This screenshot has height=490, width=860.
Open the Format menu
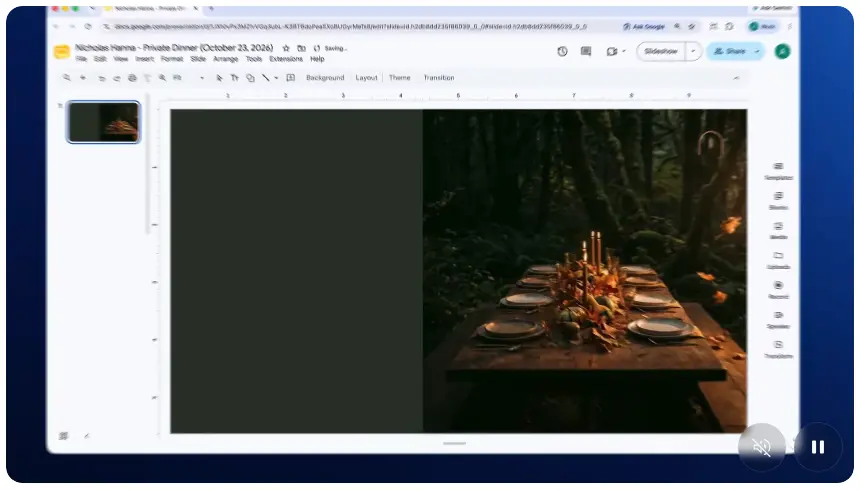[x=172, y=59]
